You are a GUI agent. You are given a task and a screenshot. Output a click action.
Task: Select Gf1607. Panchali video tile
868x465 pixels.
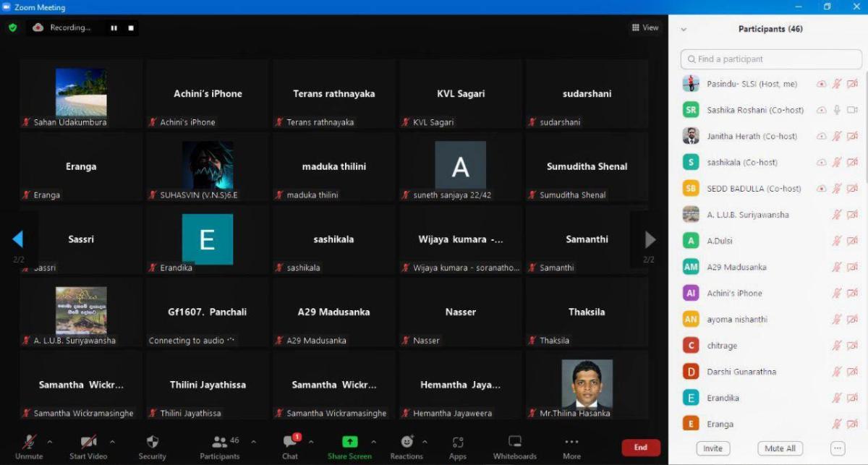pyautogui.click(x=207, y=312)
